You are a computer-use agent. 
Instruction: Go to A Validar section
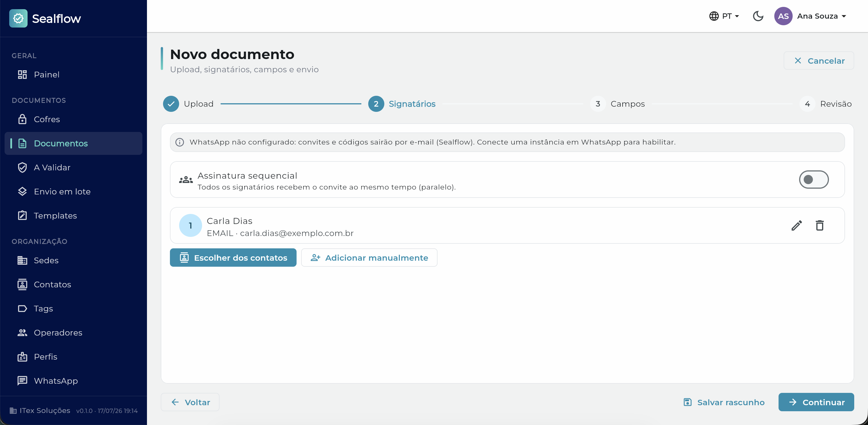point(73,167)
